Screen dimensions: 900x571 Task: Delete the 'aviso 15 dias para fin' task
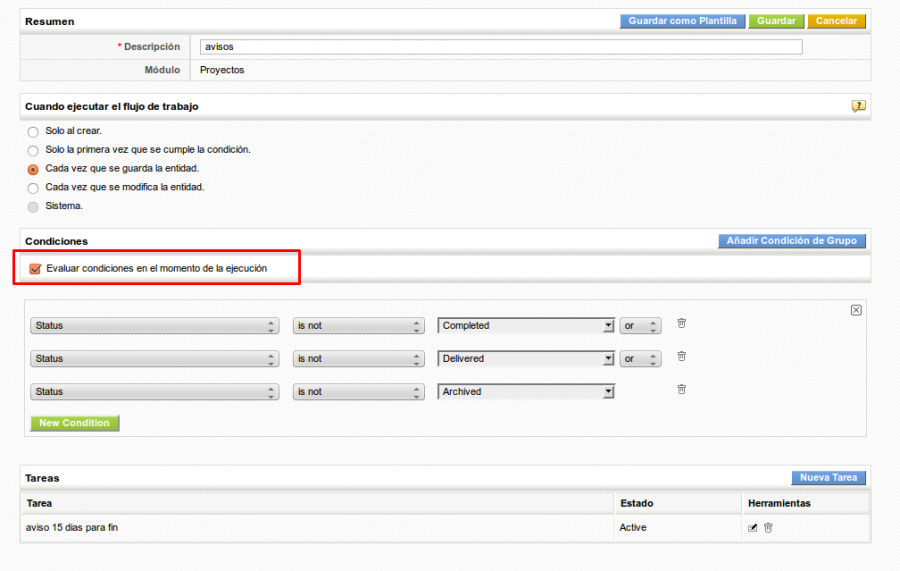pyautogui.click(x=768, y=528)
